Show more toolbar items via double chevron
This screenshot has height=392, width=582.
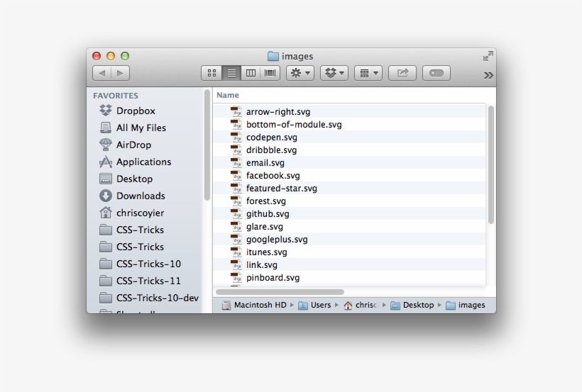[x=488, y=76]
